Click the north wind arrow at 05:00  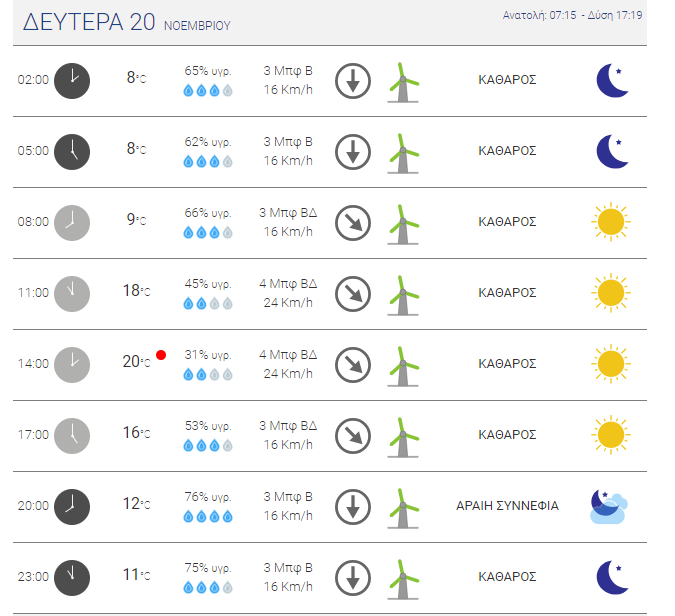click(353, 152)
